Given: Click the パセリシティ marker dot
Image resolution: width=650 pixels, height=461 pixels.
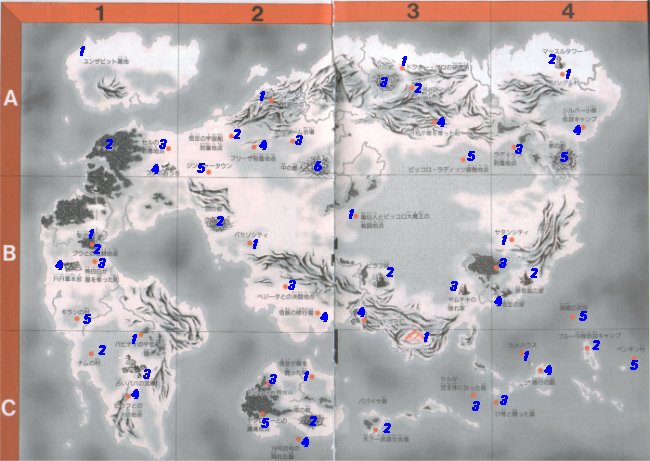Looking at the screenshot, I should point(250,243).
